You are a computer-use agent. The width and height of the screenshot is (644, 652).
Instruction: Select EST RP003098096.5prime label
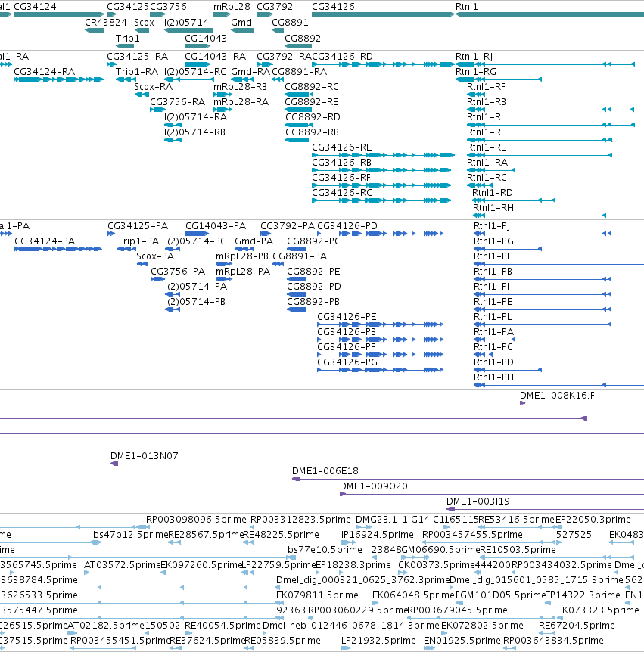196,520
